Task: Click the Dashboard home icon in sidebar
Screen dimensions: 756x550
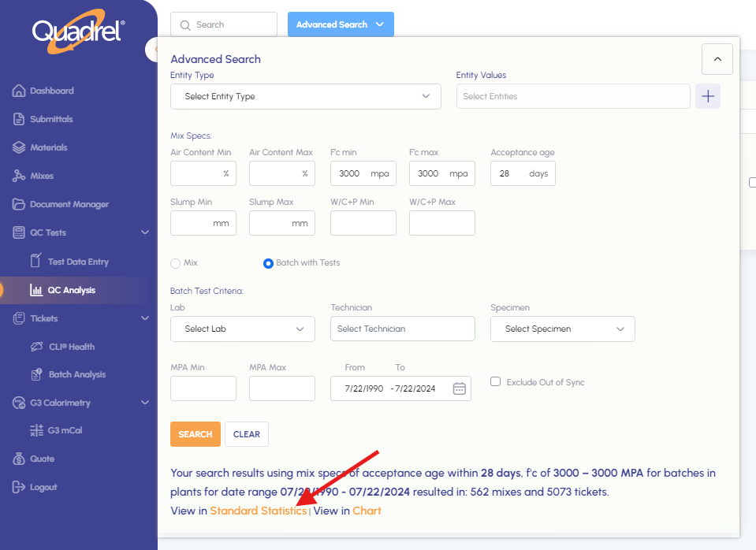Action: tap(19, 91)
